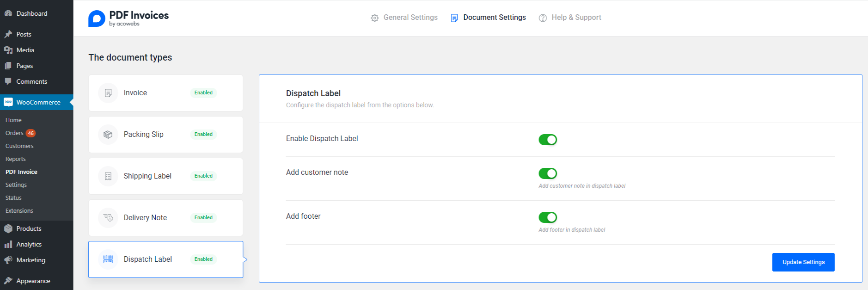Image resolution: width=868 pixels, height=290 pixels.
Task: Toggle Enable Dispatch Label switch
Action: [x=548, y=140]
